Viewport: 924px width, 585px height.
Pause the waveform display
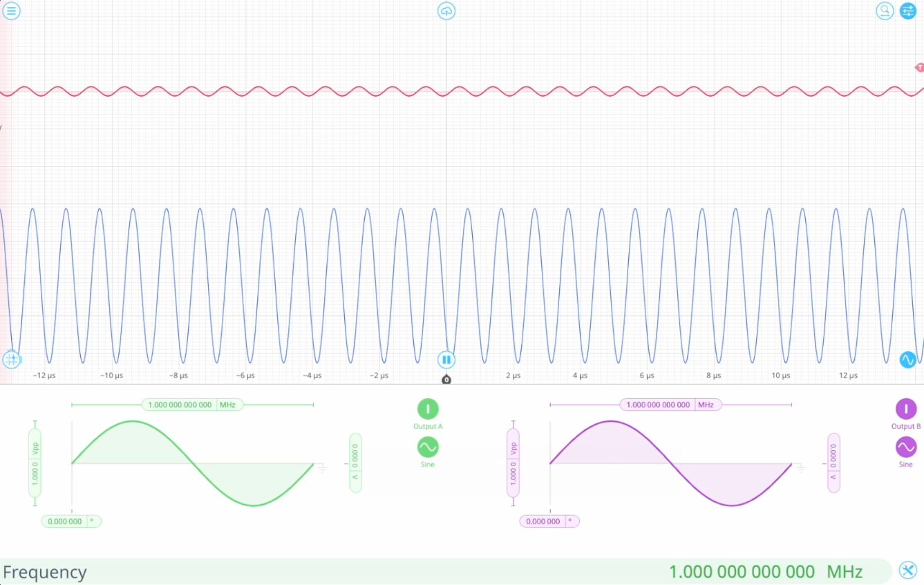click(x=446, y=359)
